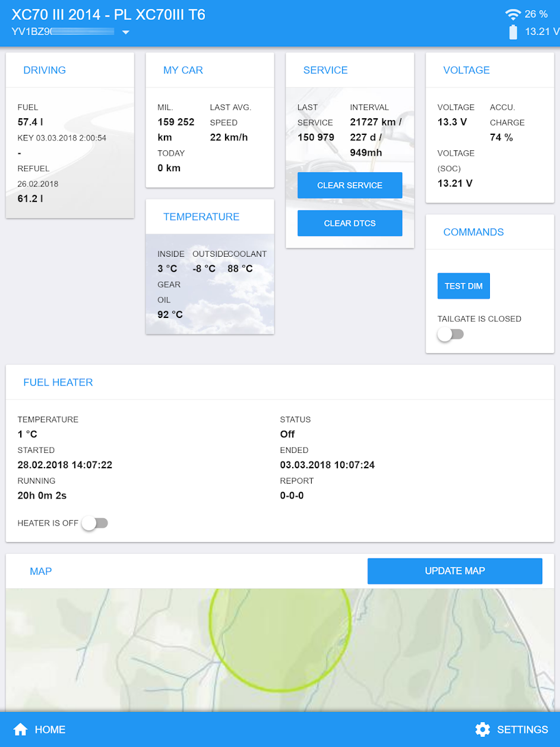
Task: Open the Service card header
Action: coord(325,70)
